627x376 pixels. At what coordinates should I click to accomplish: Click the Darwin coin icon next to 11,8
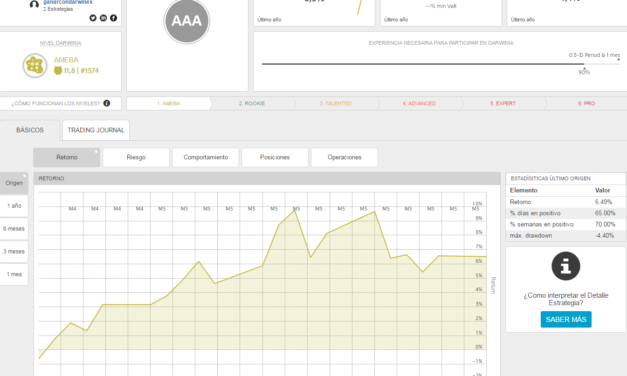[58, 70]
